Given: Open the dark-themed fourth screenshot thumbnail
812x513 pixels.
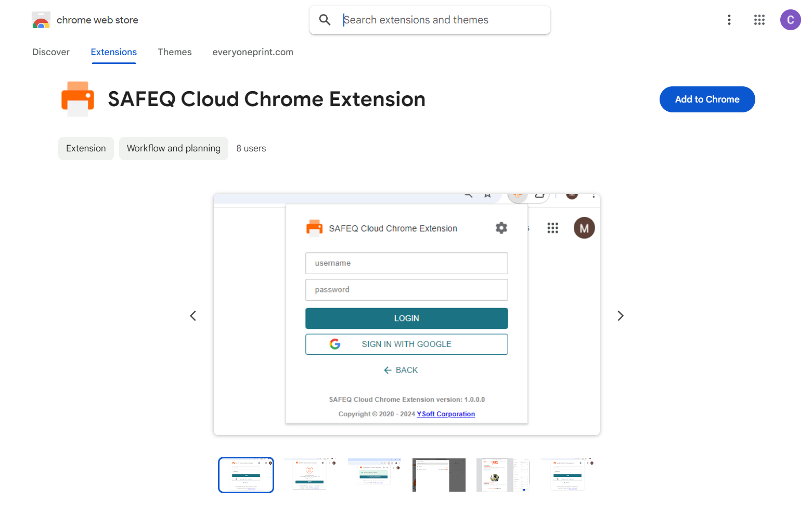Looking at the screenshot, I should [439, 474].
